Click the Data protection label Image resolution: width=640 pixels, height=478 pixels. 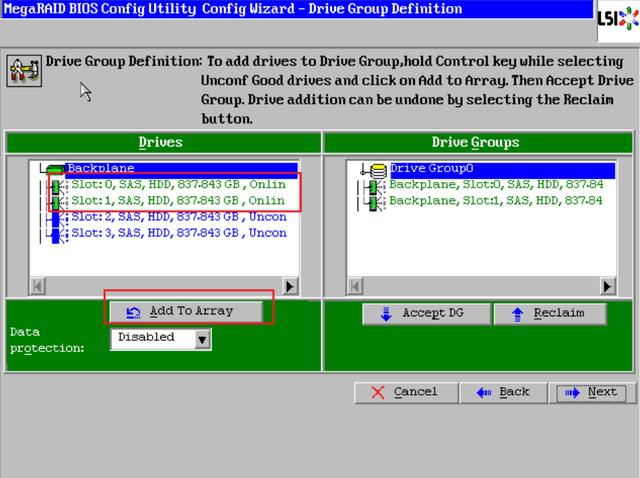tap(47, 340)
